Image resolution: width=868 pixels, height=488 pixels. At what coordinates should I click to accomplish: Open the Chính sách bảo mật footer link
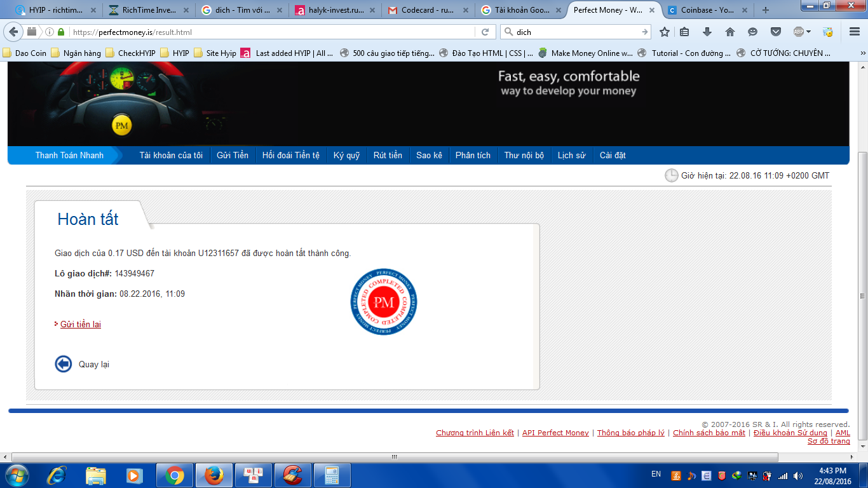pos(709,433)
